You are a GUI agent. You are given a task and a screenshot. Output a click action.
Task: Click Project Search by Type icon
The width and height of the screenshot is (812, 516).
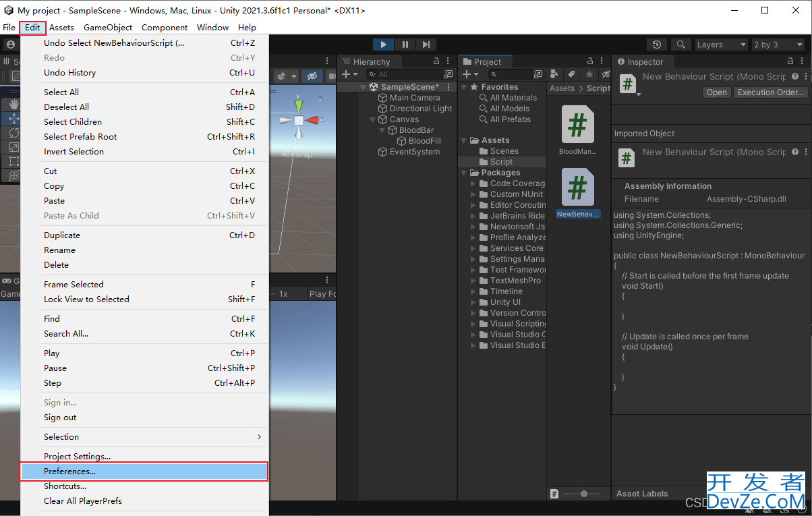[555, 74]
